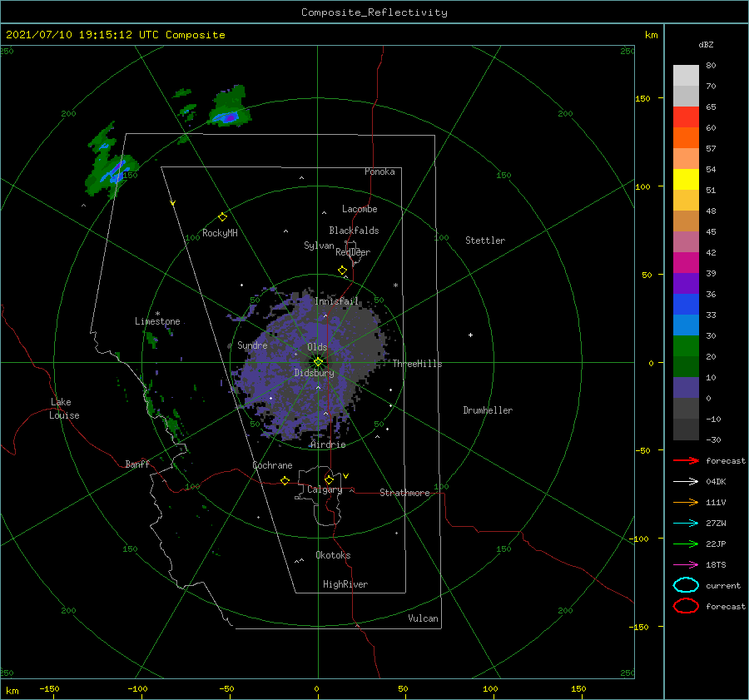Image resolution: width=749 pixels, height=700 pixels.
Task: Click the asterisk marker above Limestone
Action: coord(157,314)
